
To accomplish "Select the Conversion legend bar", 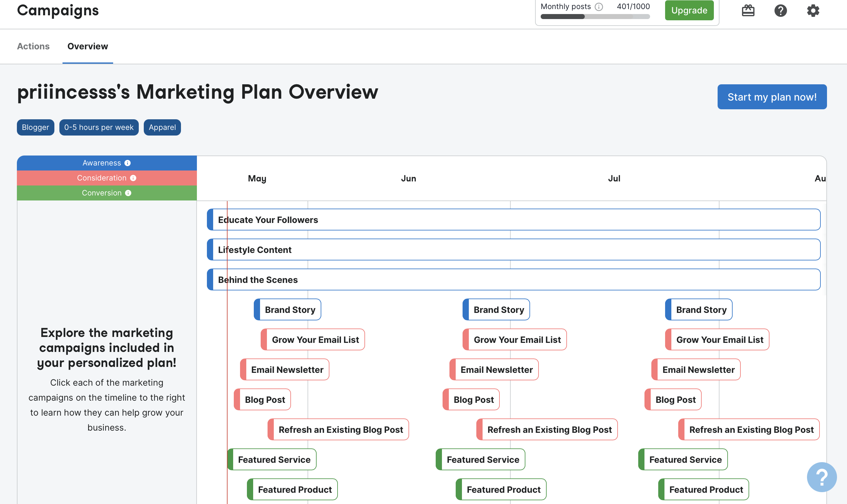I will pos(107,193).
